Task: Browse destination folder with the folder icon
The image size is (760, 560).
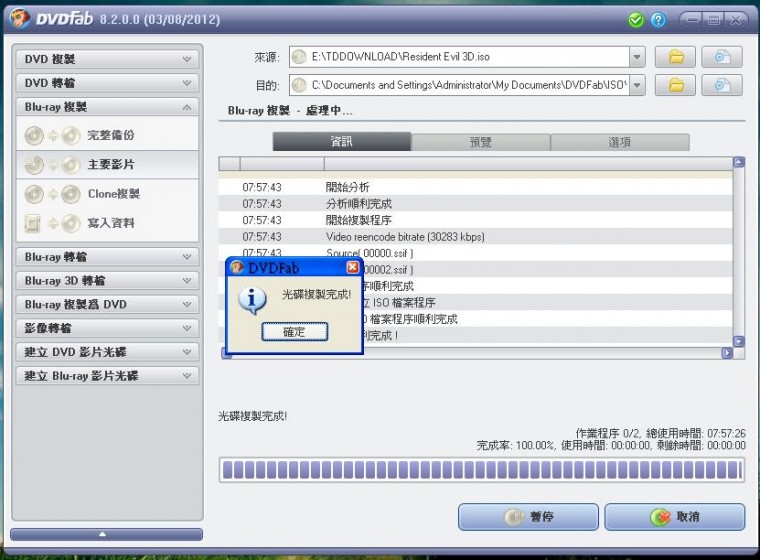Action: (676, 85)
